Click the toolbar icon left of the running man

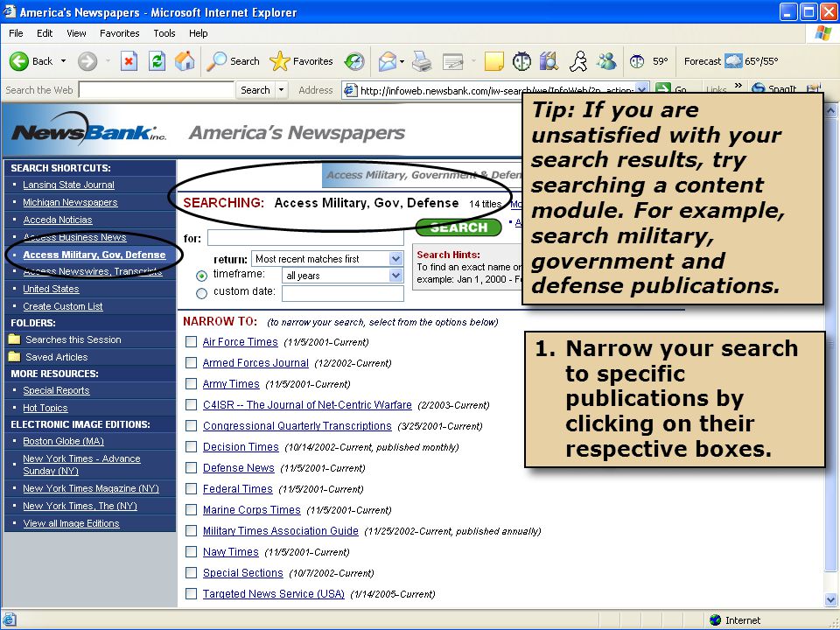549,61
